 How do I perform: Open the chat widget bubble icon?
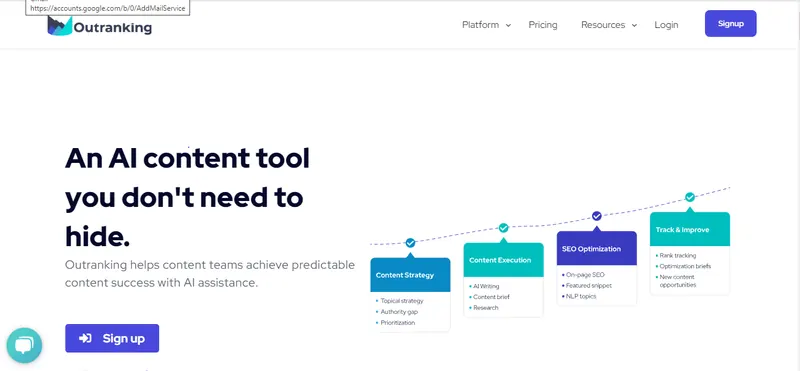(24, 345)
